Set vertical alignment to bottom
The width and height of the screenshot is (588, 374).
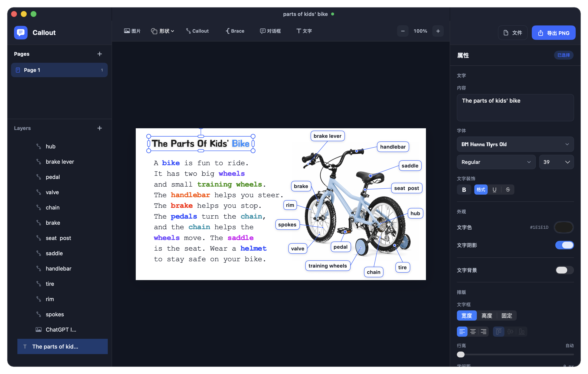click(x=522, y=332)
